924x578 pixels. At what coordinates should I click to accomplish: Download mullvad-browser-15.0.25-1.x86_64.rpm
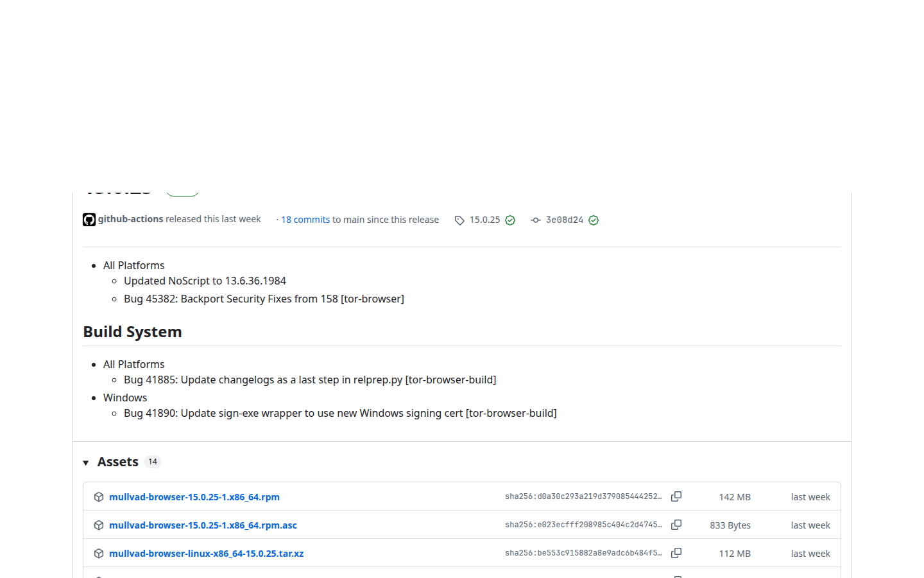point(194,497)
